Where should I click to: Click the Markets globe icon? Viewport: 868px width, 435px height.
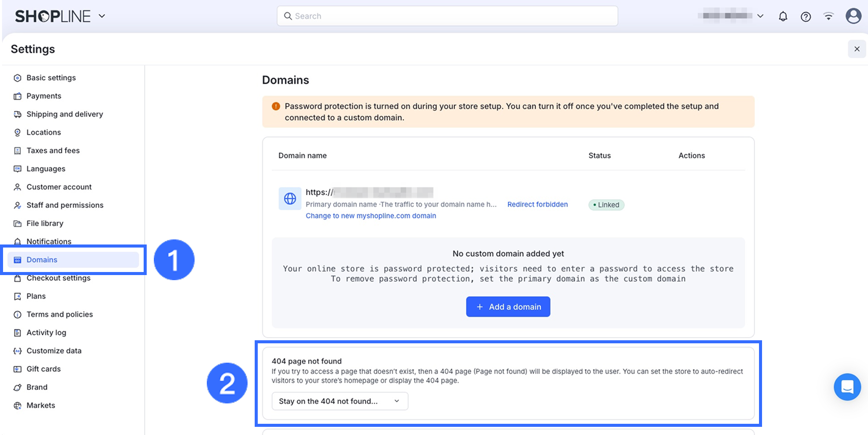(17, 406)
